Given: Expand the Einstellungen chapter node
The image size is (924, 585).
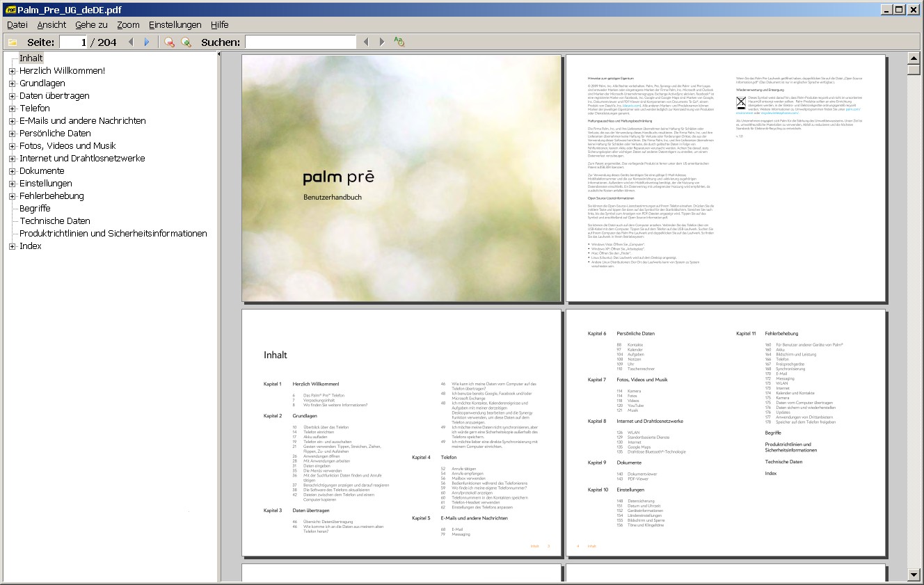Looking at the screenshot, I should click(x=12, y=183).
